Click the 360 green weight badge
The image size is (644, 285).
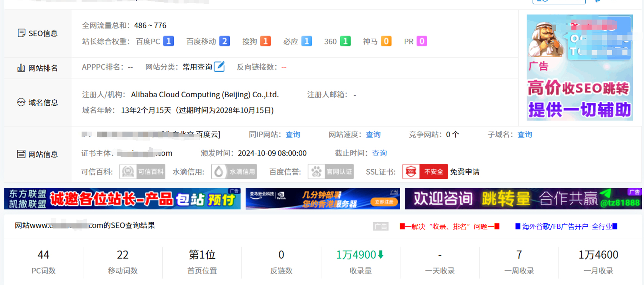tap(345, 41)
